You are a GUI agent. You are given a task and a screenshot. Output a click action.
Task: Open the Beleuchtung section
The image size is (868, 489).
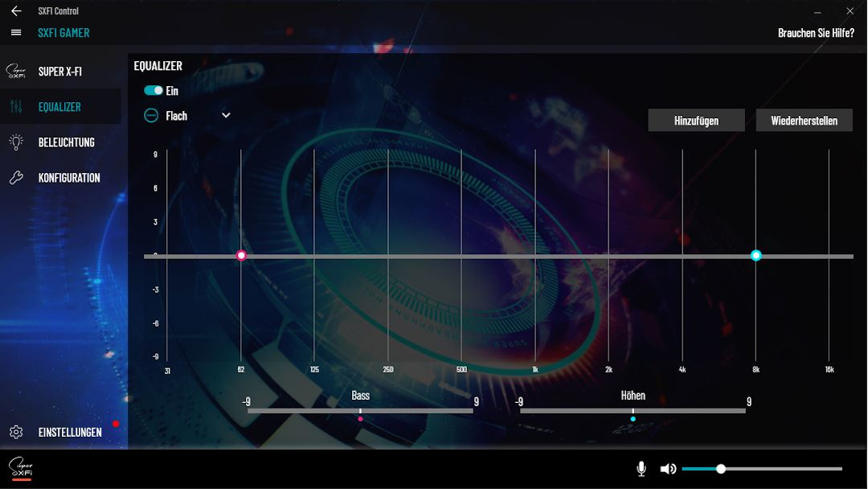[67, 142]
